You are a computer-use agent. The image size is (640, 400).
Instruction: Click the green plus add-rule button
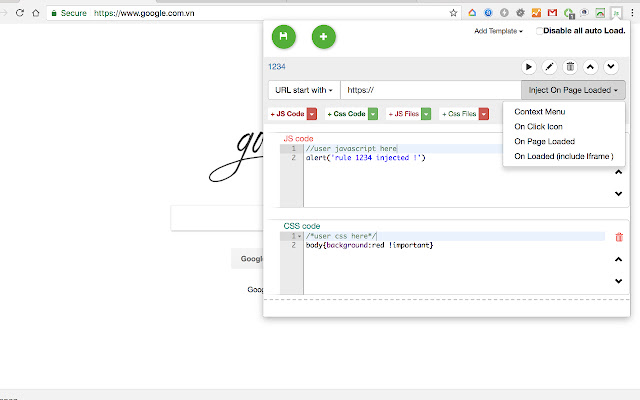(x=324, y=37)
